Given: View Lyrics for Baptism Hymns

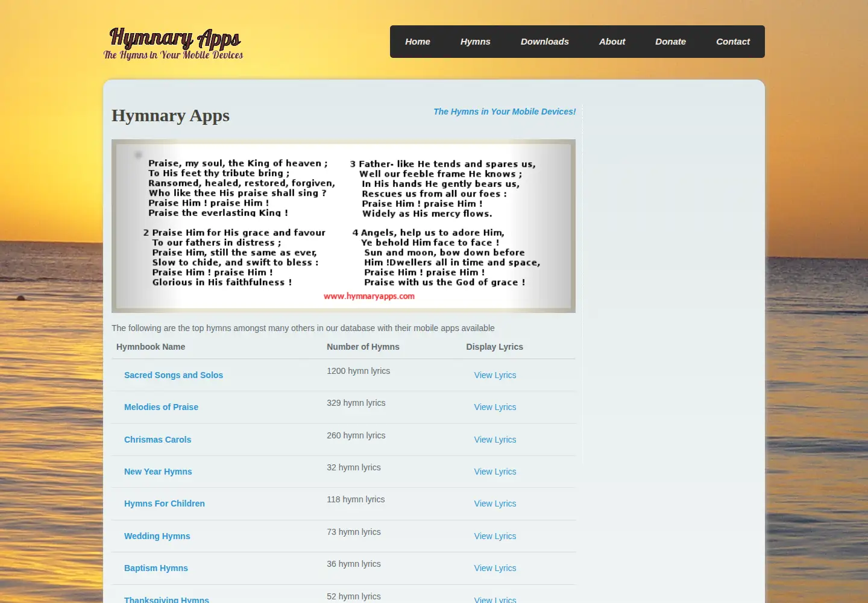Looking at the screenshot, I should click(495, 568).
